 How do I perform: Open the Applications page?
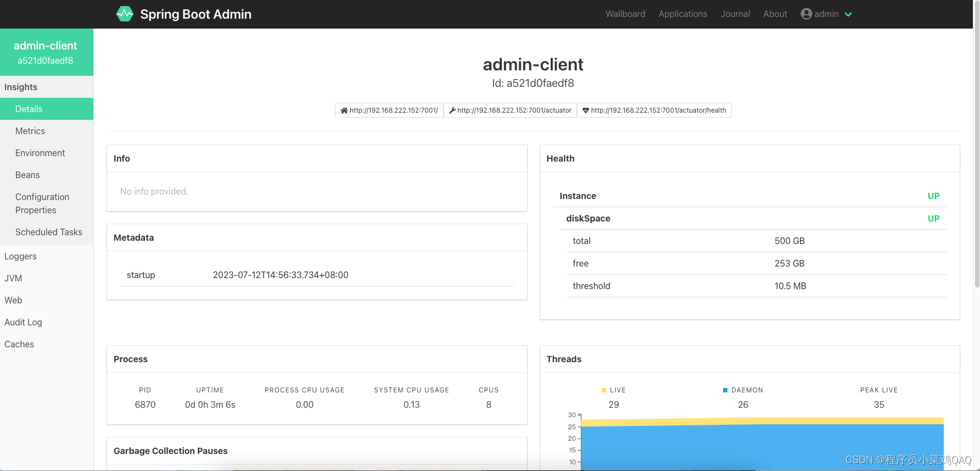(x=683, y=14)
